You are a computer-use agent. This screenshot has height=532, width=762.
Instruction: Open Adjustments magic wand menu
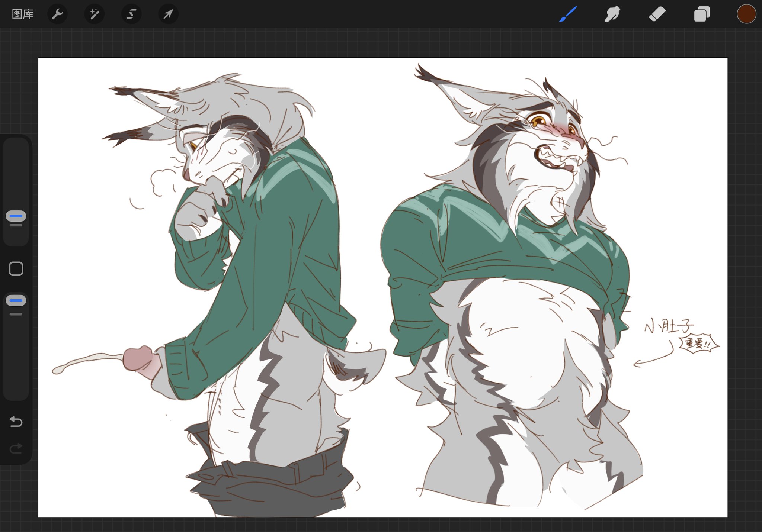pyautogui.click(x=94, y=14)
